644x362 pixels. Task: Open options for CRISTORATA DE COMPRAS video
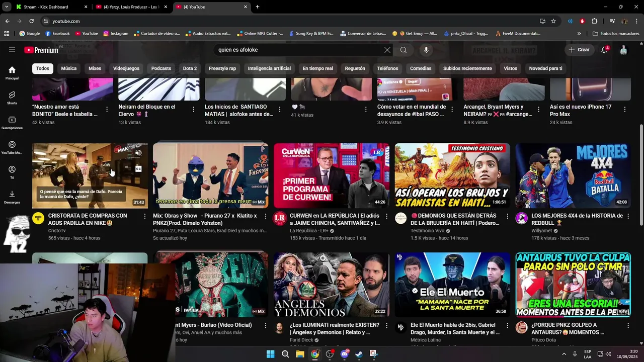pyautogui.click(x=145, y=216)
